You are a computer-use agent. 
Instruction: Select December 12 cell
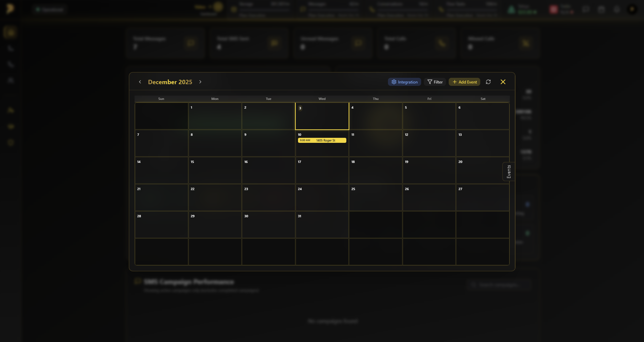click(429, 143)
